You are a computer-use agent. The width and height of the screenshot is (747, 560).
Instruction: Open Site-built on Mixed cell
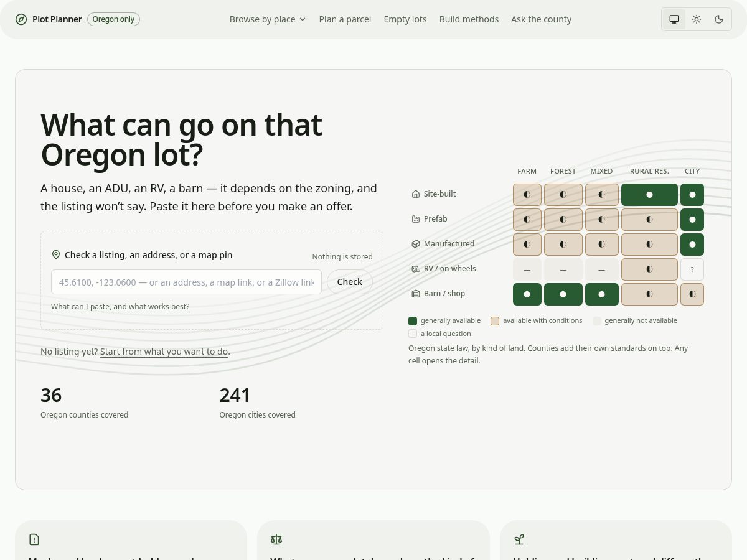tap(602, 195)
